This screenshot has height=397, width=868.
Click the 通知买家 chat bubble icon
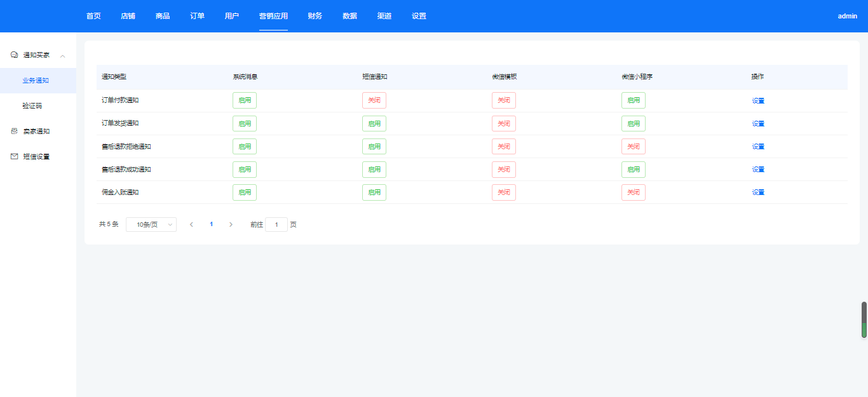pyautogui.click(x=15, y=55)
